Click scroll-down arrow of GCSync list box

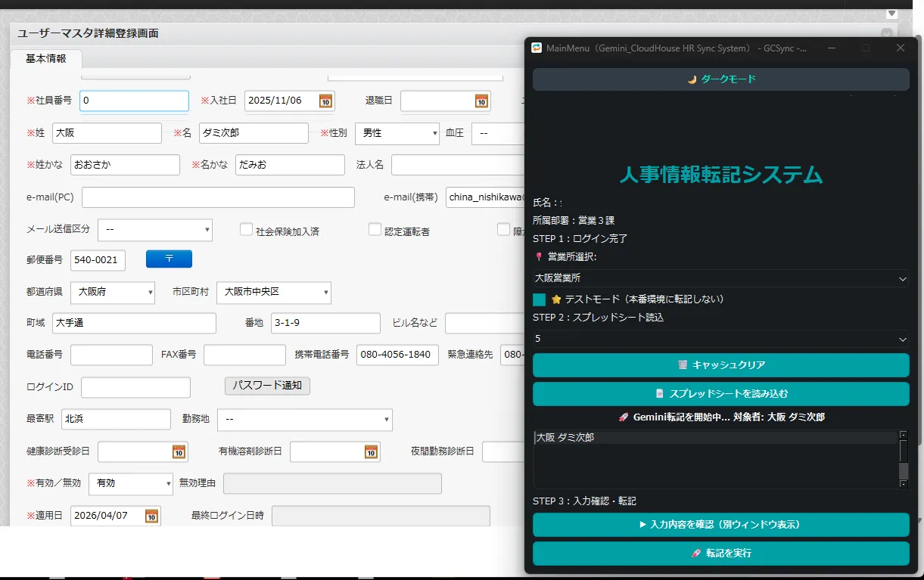[x=903, y=484]
